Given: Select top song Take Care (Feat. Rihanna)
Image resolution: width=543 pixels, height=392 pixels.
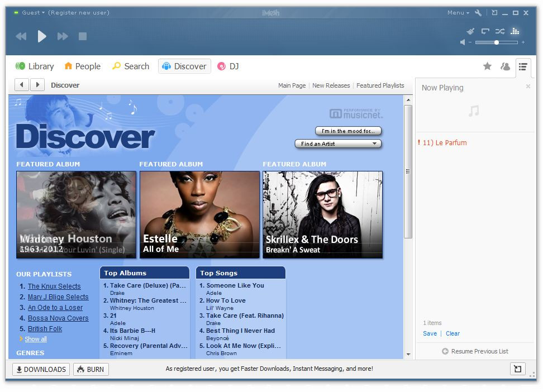Looking at the screenshot, I should point(245,315).
